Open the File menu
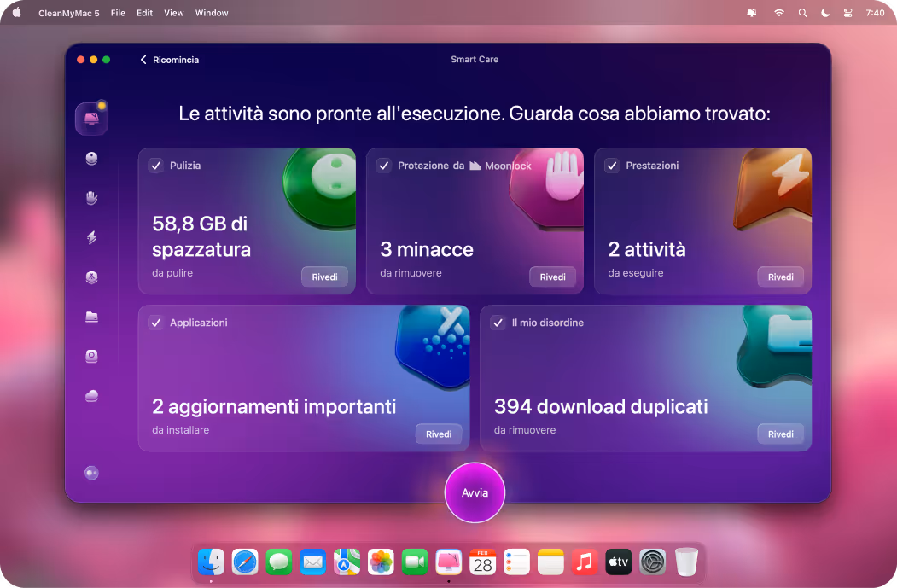The height and width of the screenshot is (588, 897). [118, 13]
